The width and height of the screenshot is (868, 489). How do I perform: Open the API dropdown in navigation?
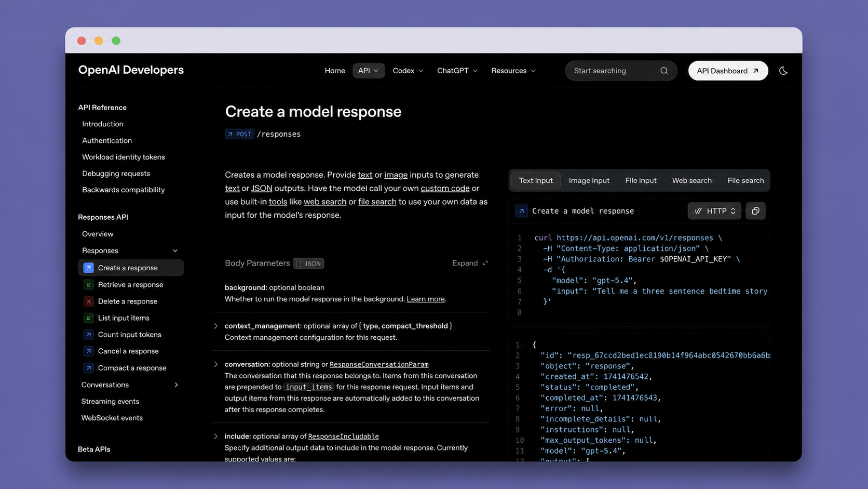(x=369, y=71)
